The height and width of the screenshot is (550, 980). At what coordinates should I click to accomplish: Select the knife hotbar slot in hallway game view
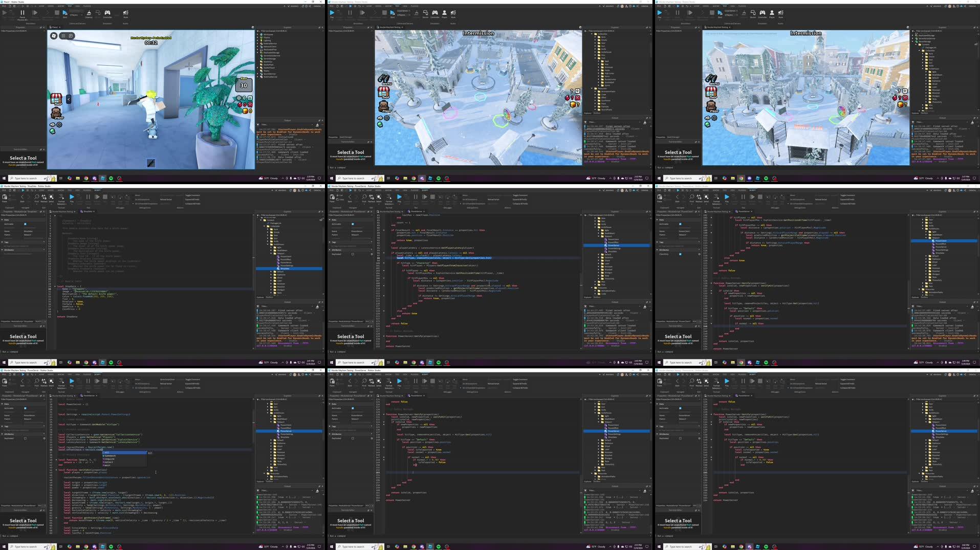[x=151, y=163]
